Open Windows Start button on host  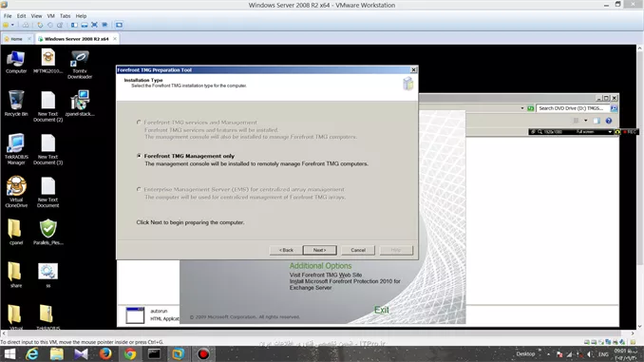click(x=9, y=353)
